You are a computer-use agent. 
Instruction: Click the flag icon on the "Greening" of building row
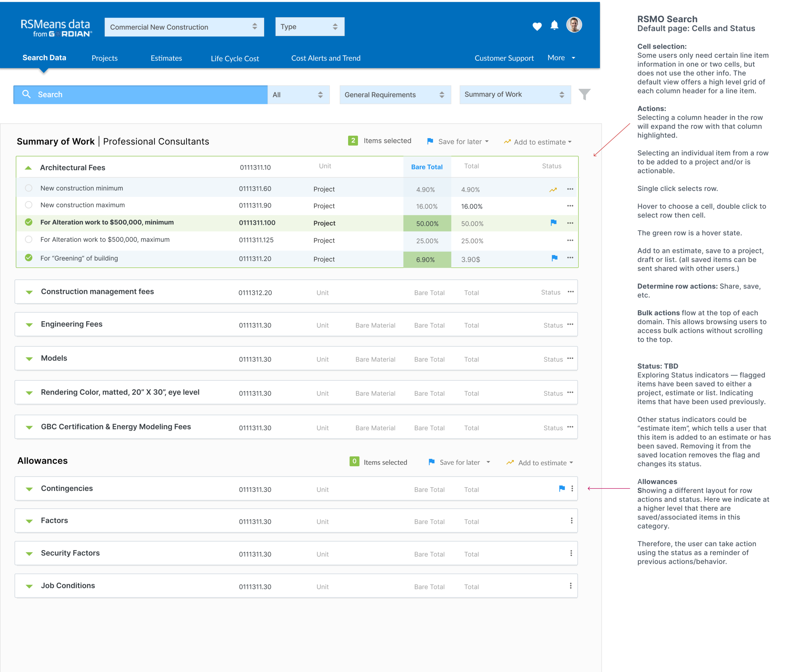pos(554,258)
